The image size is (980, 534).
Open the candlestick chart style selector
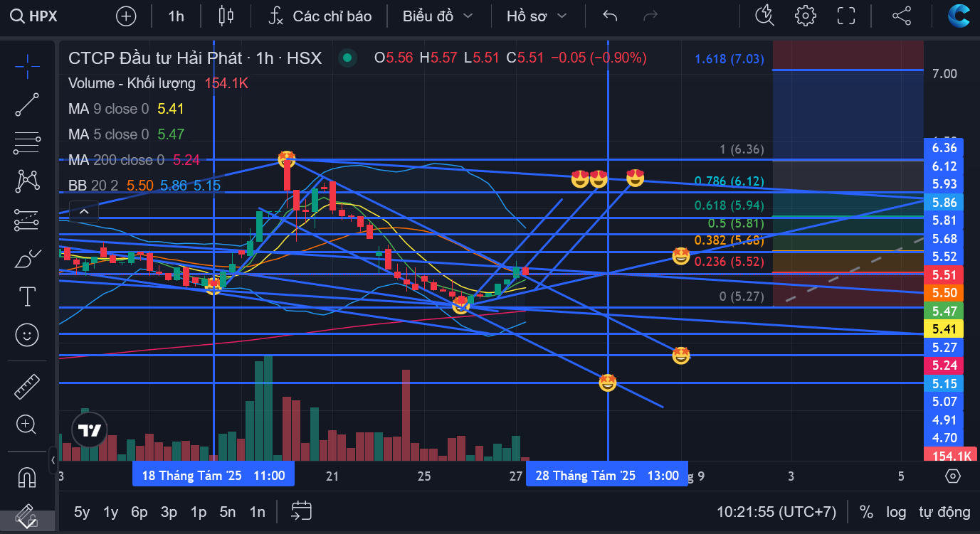226,16
